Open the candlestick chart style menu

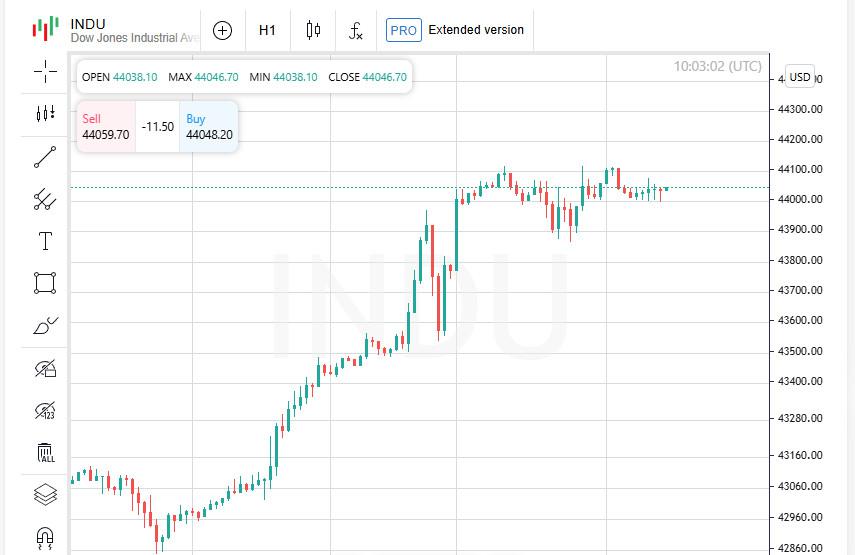(313, 31)
